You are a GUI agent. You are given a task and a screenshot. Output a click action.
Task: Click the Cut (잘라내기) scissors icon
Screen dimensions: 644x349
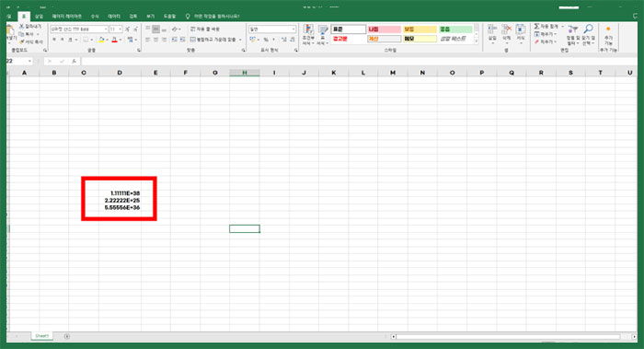(22, 27)
